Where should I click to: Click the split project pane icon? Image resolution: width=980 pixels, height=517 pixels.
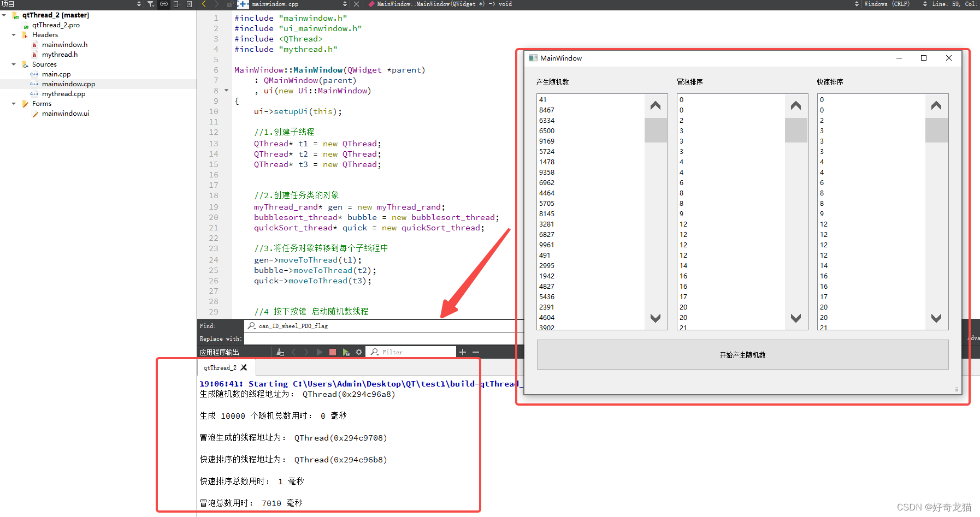(x=177, y=4)
